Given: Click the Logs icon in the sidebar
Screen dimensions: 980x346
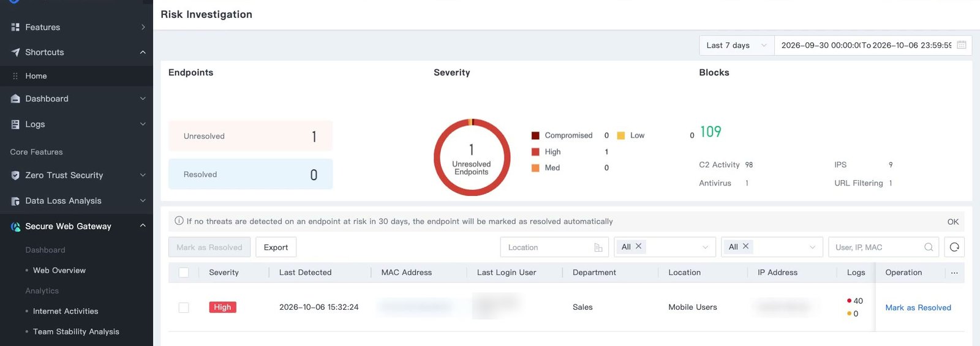Looking at the screenshot, I should [15, 124].
